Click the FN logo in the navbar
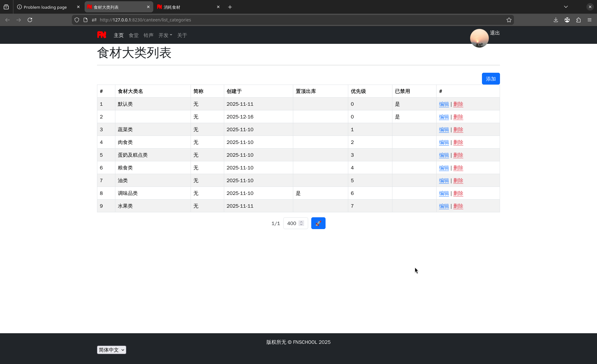The image size is (597, 364). tap(102, 35)
